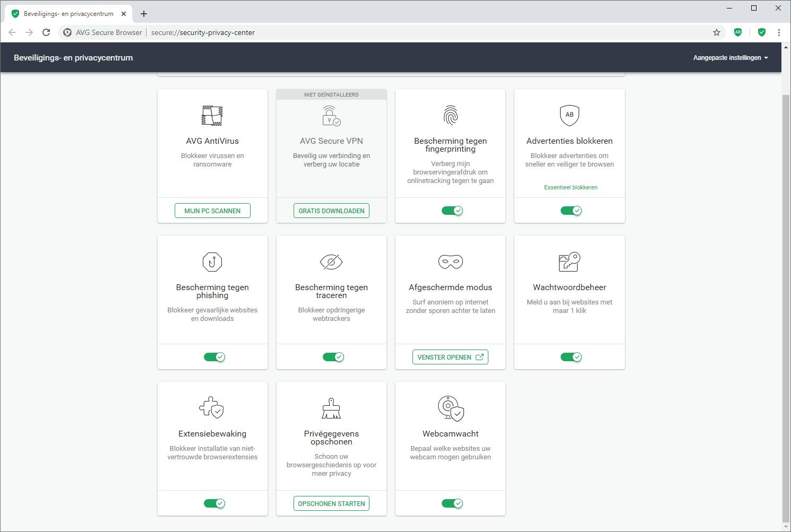Click the NIET GEÏNSTALLEERD label
Image resolution: width=791 pixels, height=532 pixels.
tap(331, 94)
